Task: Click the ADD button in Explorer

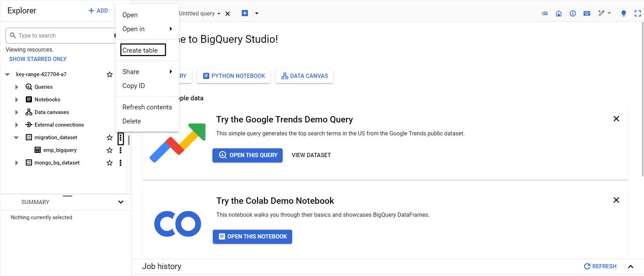Action: coord(98,11)
